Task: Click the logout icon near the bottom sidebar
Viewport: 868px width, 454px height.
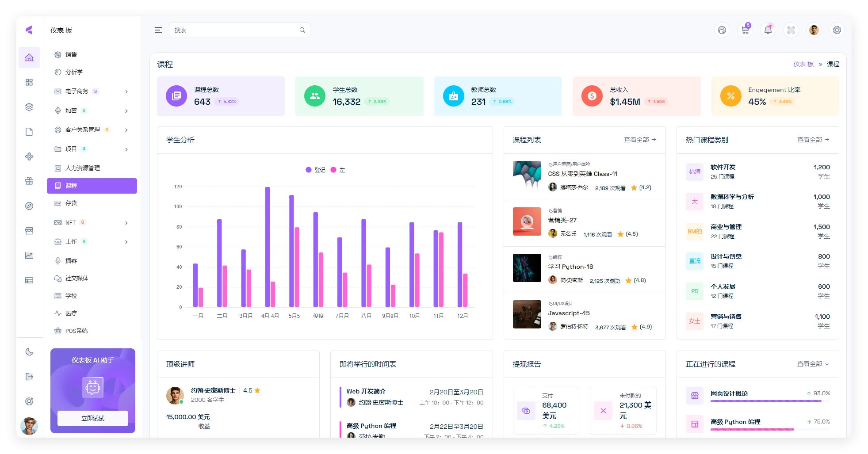Action: (29, 376)
